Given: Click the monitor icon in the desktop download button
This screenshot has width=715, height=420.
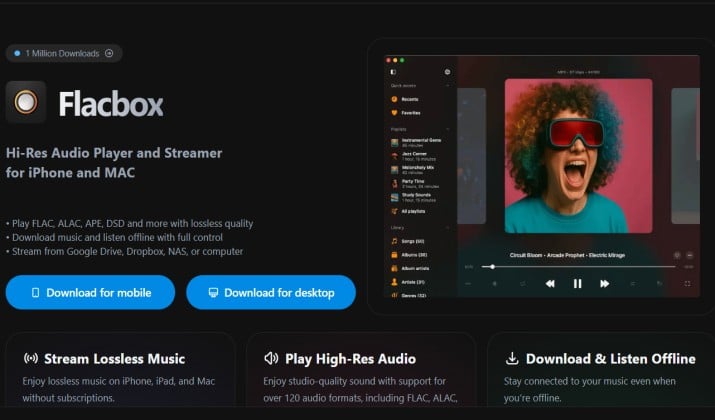Looking at the screenshot, I should tap(213, 292).
